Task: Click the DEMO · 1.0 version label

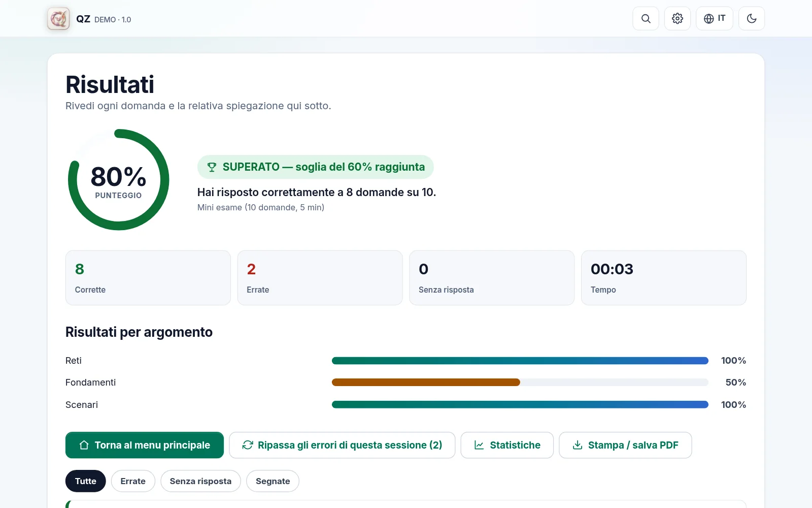Action: point(113,19)
